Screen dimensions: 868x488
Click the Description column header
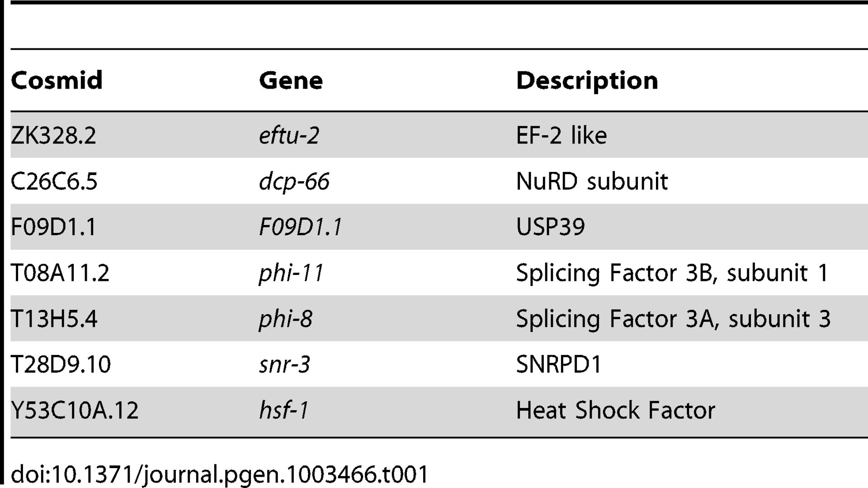point(587,81)
